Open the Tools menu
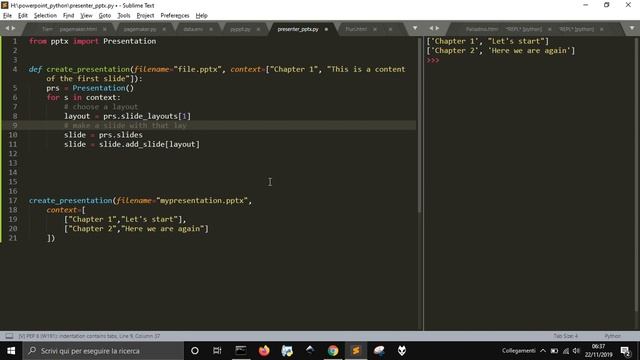640x360 pixels. (124, 16)
